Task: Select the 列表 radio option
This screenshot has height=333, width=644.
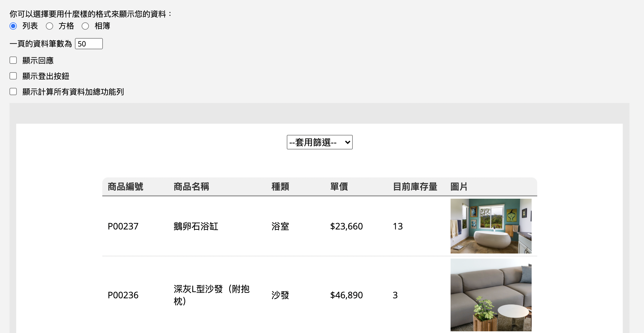Action: (13, 26)
